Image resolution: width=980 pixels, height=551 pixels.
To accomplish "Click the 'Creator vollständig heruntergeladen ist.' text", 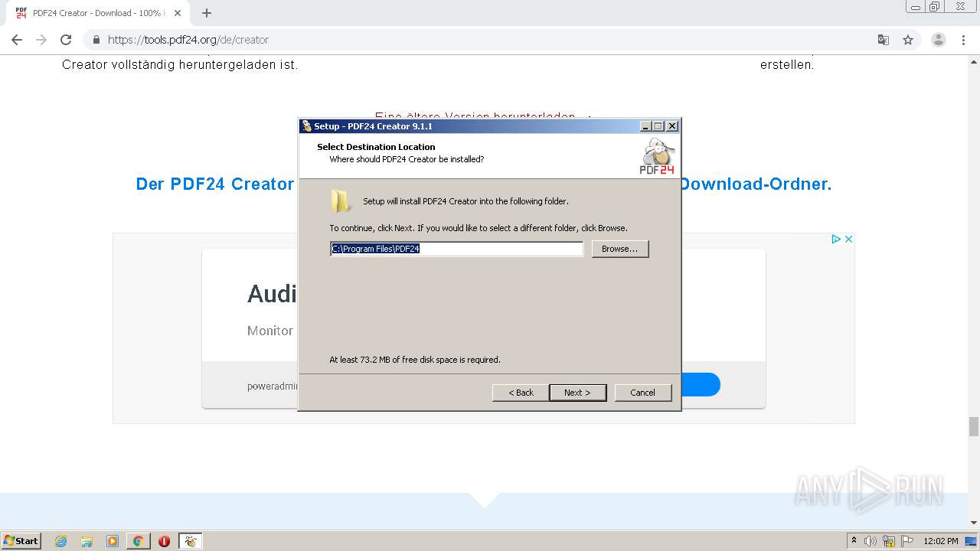I will [180, 65].
